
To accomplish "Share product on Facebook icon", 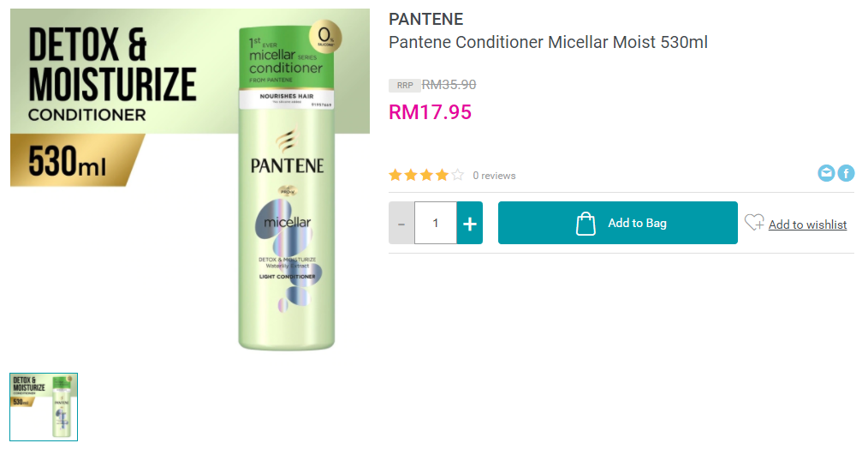I will 846,173.
